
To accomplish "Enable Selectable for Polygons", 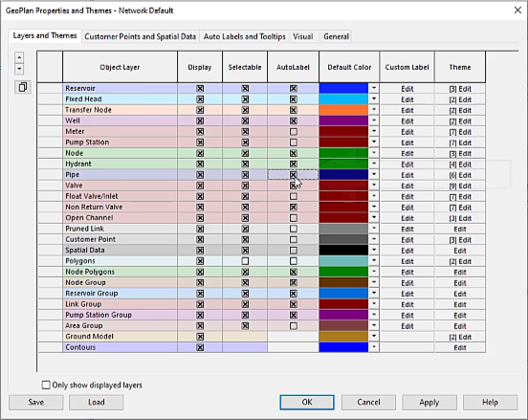I will [245, 261].
